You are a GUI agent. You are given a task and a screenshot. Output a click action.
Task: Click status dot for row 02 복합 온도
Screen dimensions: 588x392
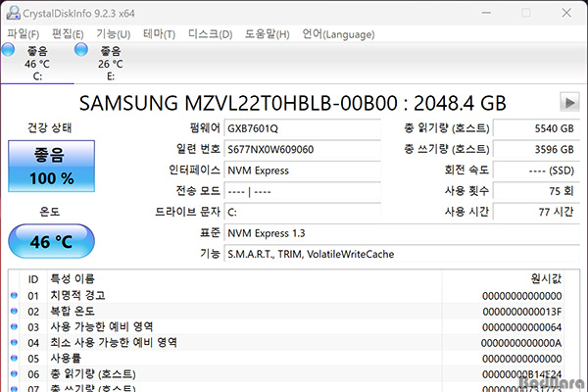point(15,311)
